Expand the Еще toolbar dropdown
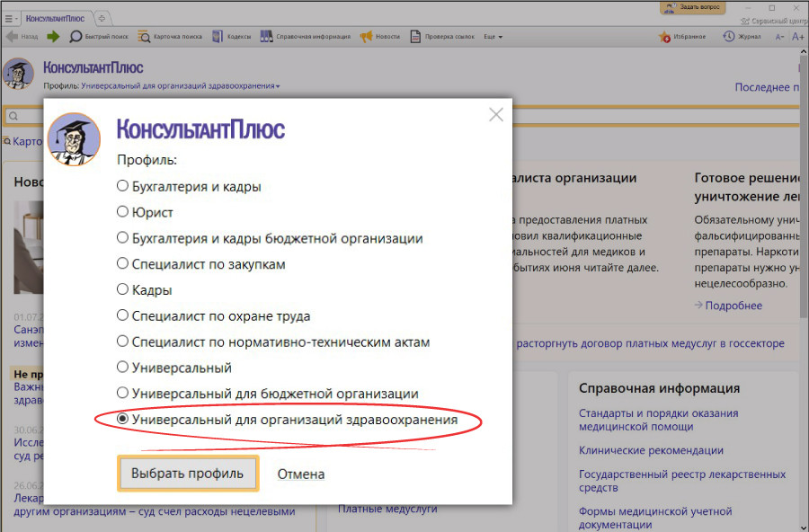Screen dimensions: 809x532 coord(493,37)
